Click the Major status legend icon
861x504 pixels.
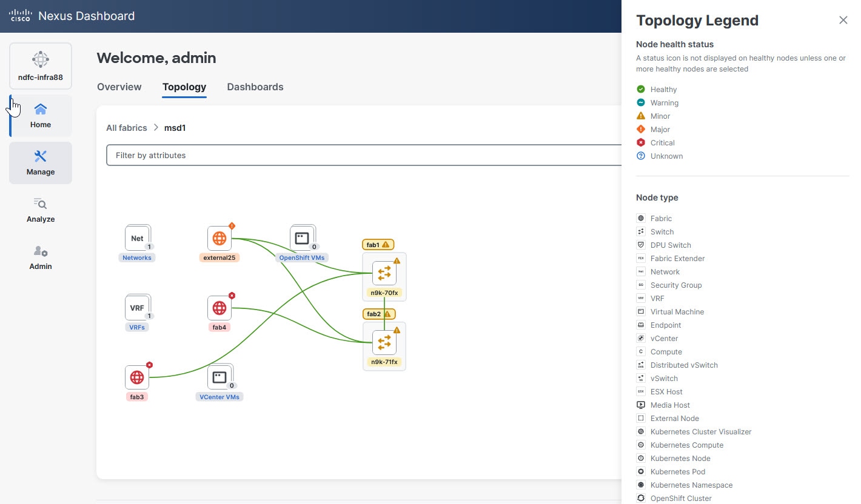point(641,129)
